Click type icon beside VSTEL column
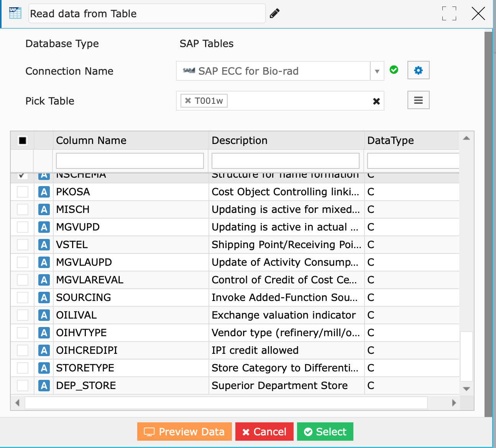This screenshot has height=448, width=496. (x=44, y=245)
